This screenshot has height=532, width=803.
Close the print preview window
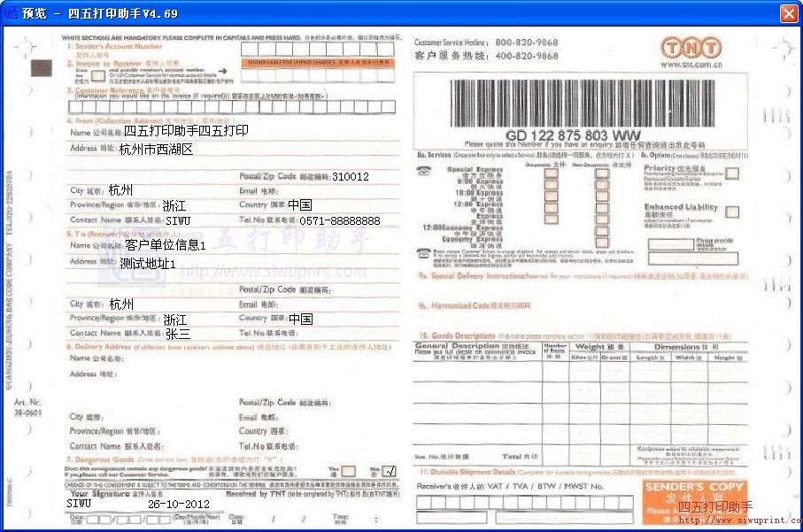[788, 13]
